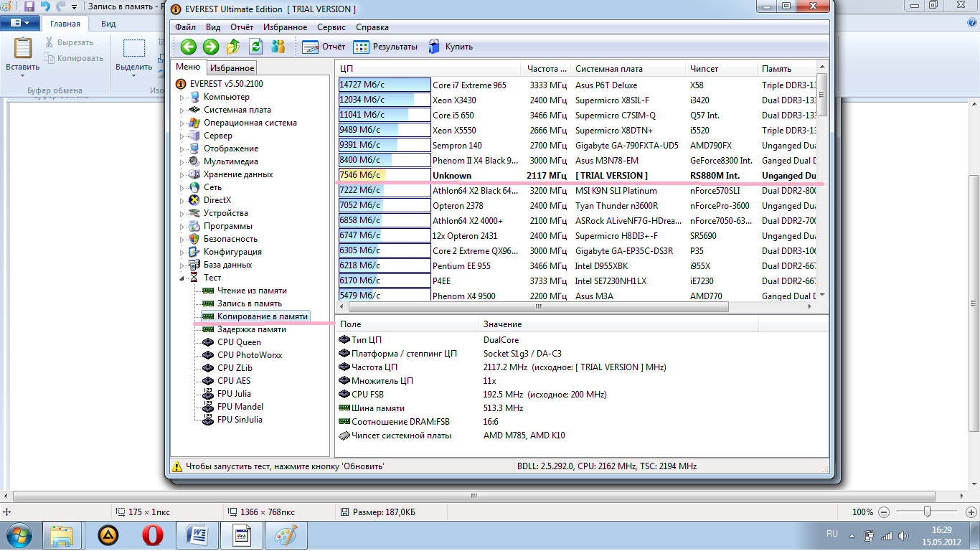Image resolution: width=980 pixels, height=551 pixels.
Task: Click the Paint zoom out minus button
Action: (884, 512)
